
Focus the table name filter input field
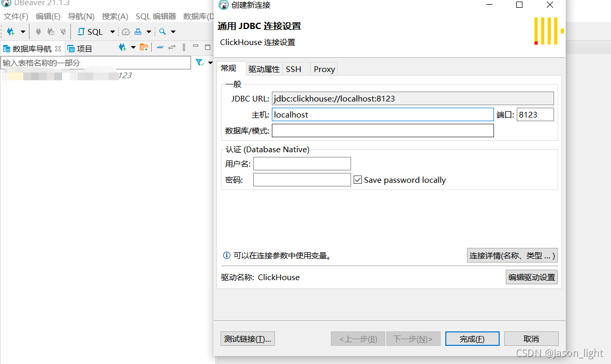coord(96,63)
